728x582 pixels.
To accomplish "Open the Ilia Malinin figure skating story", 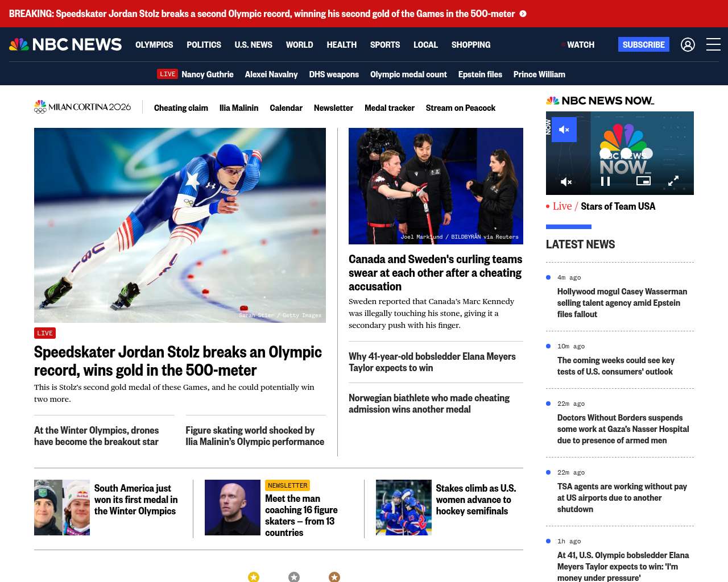I will click(255, 436).
